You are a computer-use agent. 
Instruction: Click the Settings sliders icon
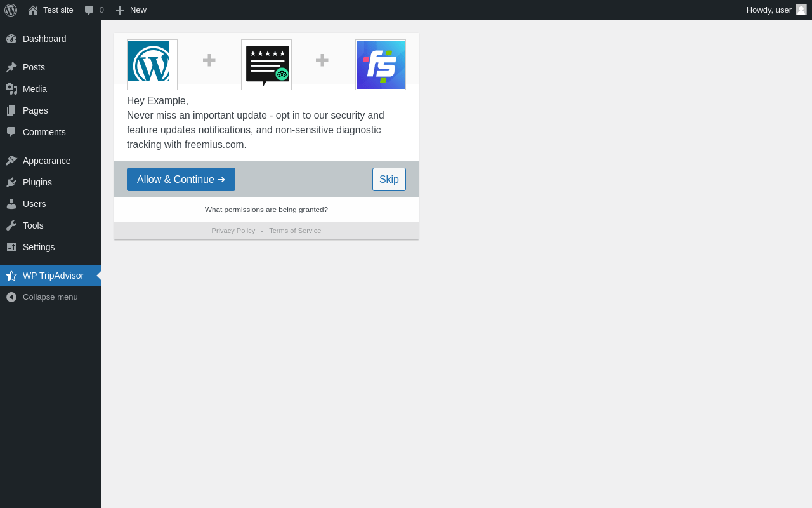pyautogui.click(x=11, y=247)
